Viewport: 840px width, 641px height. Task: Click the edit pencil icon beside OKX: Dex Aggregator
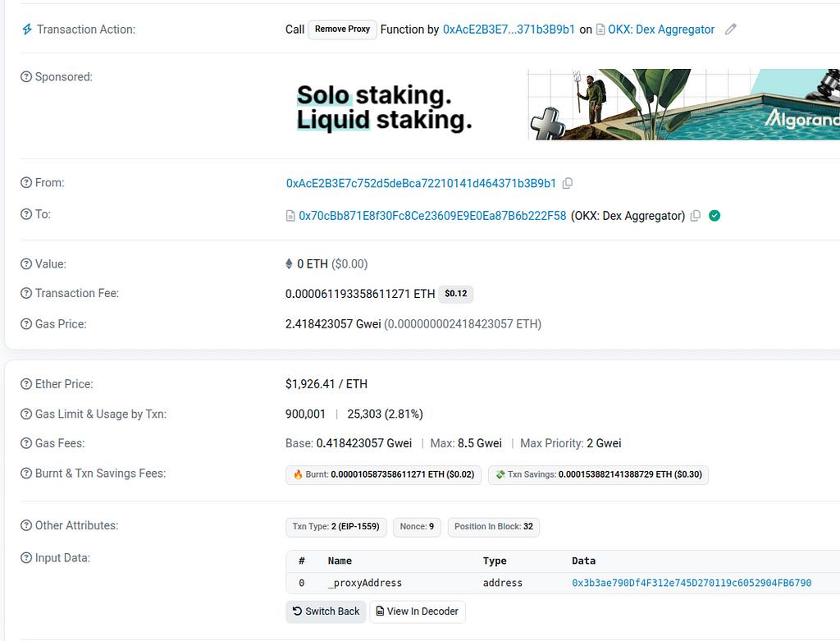point(731,30)
